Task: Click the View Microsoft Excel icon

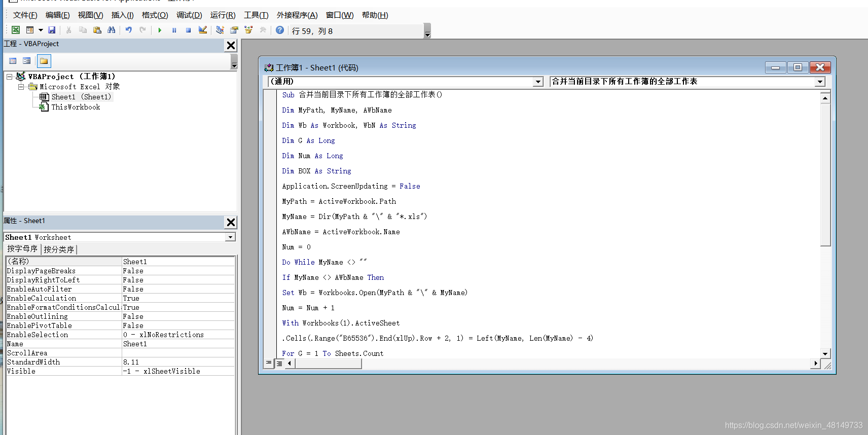Action: pos(16,30)
